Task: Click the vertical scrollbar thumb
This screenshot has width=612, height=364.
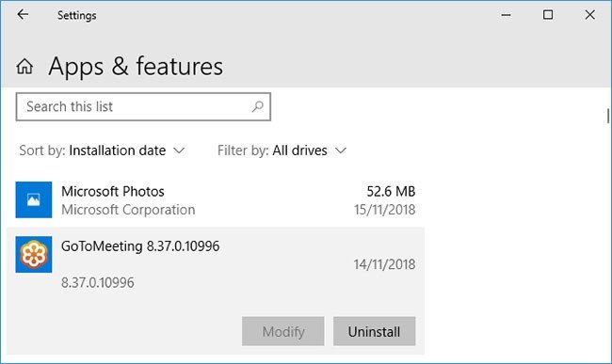Action: [x=608, y=116]
